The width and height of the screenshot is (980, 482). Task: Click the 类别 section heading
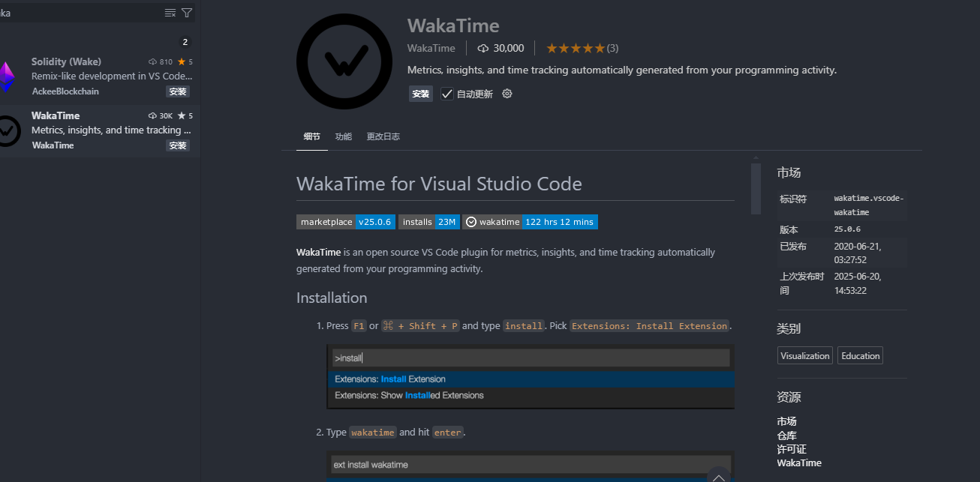tap(789, 328)
